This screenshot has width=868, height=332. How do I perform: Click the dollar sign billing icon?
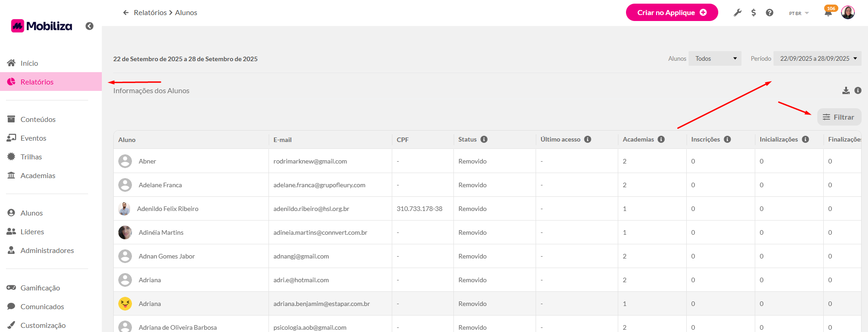pos(753,13)
